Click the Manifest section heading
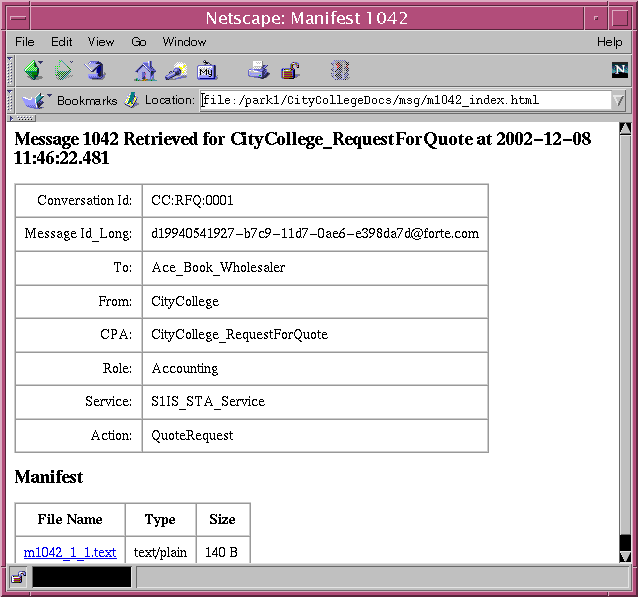The image size is (638, 597). click(49, 477)
